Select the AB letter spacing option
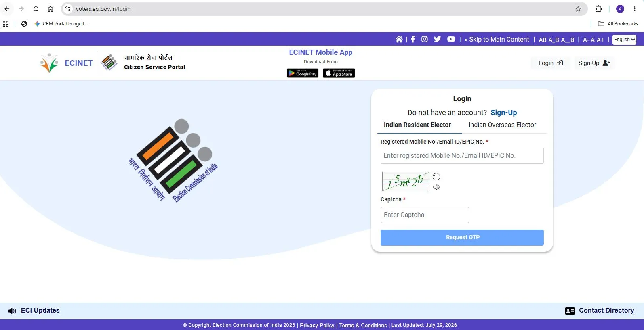Screen dimensions: 644x330 [x=543, y=40]
